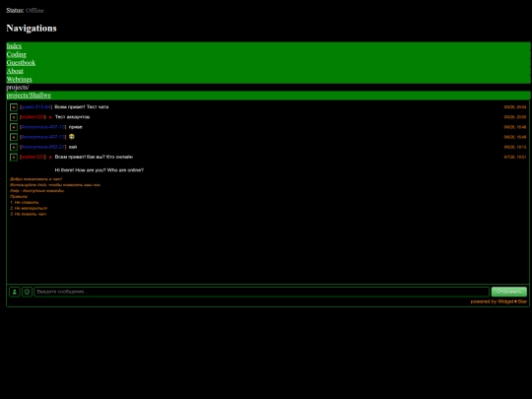The image size is (532, 399).
Task: Click the 19:51 timestamp on last message
Action: click(515, 157)
